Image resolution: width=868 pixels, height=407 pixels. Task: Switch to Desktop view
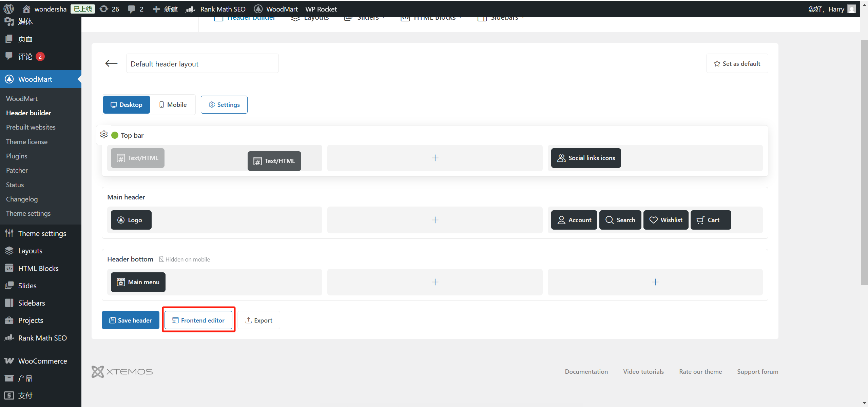126,105
